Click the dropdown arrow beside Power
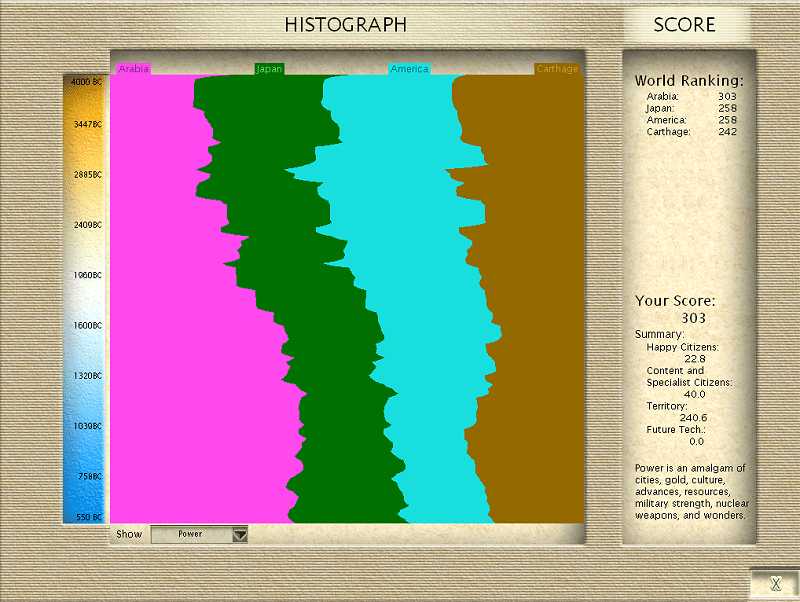 pos(240,535)
